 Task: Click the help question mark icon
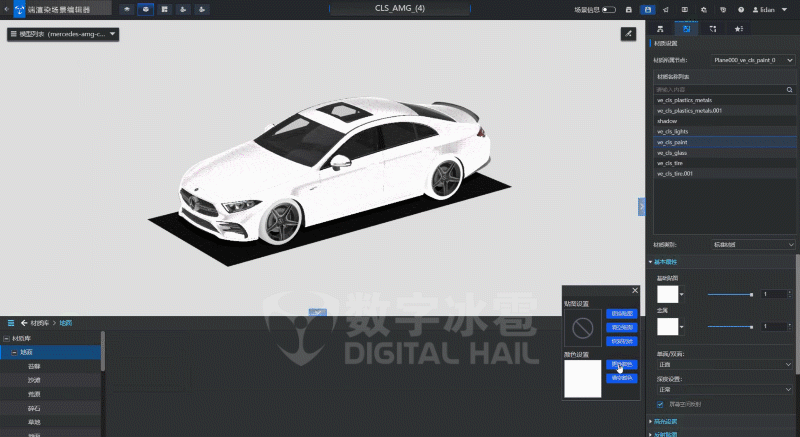[741, 10]
